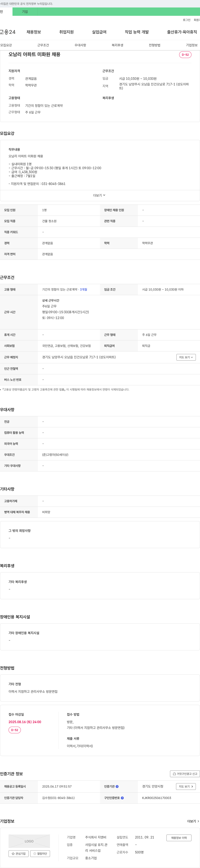Jump to the 우대사항 section tab
This screenshot has width=200, height=868.
click(x=80, y=45)
